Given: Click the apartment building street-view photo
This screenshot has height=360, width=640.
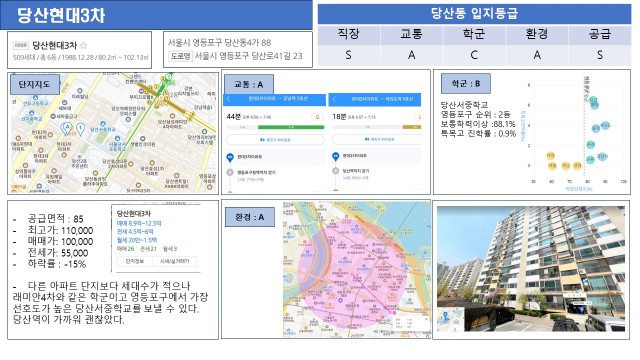Looking at the screenshot, I should click(x=531, y=269).
